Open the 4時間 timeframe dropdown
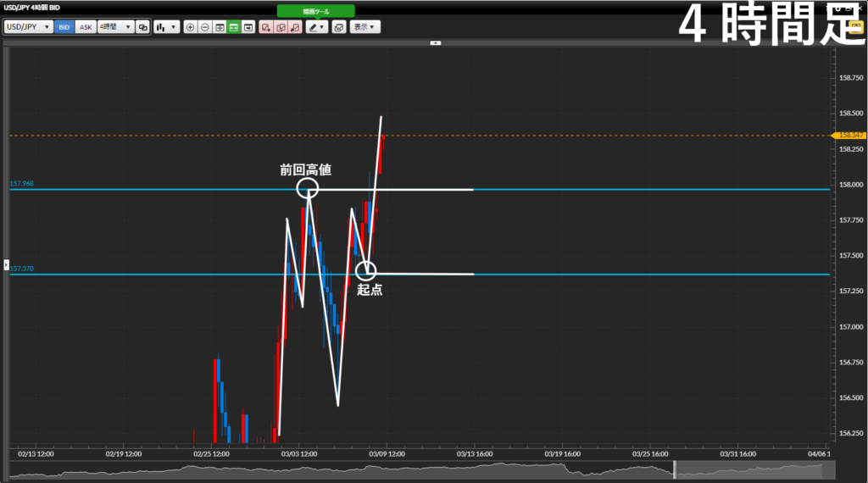868x483 pixels. [x=115, y=27]
